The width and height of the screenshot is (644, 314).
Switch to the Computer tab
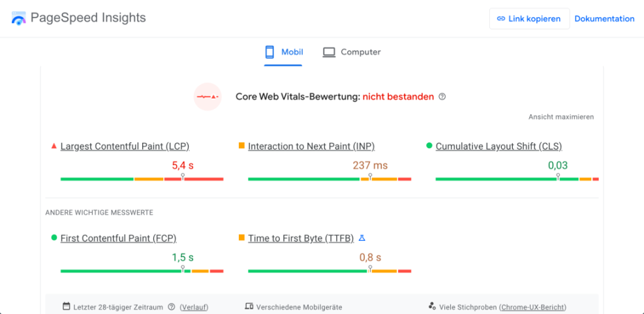pos(352,52)
